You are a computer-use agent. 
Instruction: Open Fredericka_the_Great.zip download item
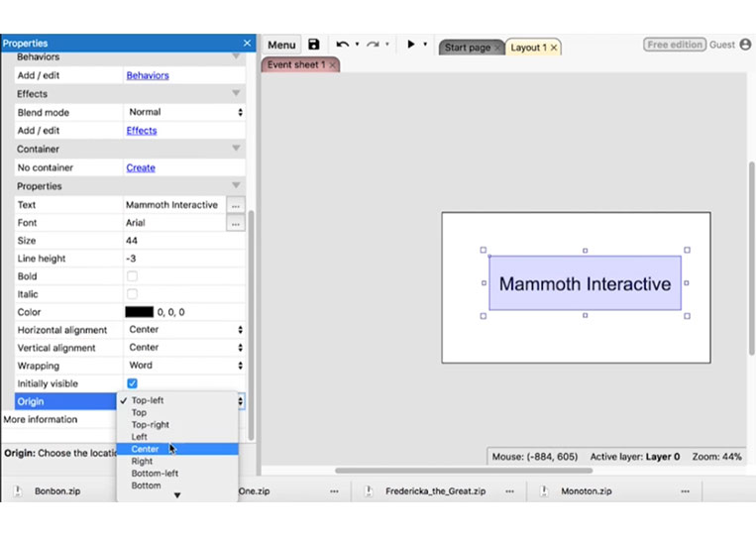coord(435,491)
